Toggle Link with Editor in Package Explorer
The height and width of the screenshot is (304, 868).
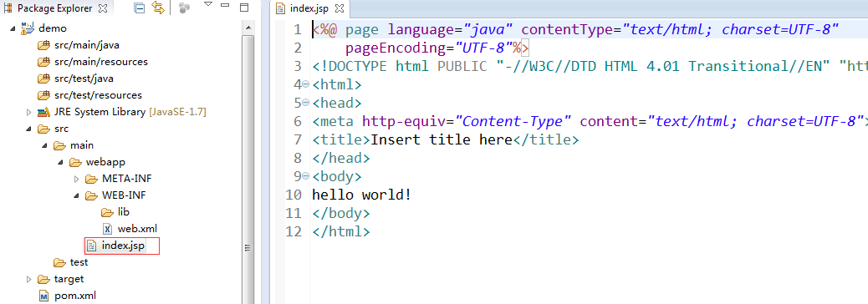(x=158, y=8)
